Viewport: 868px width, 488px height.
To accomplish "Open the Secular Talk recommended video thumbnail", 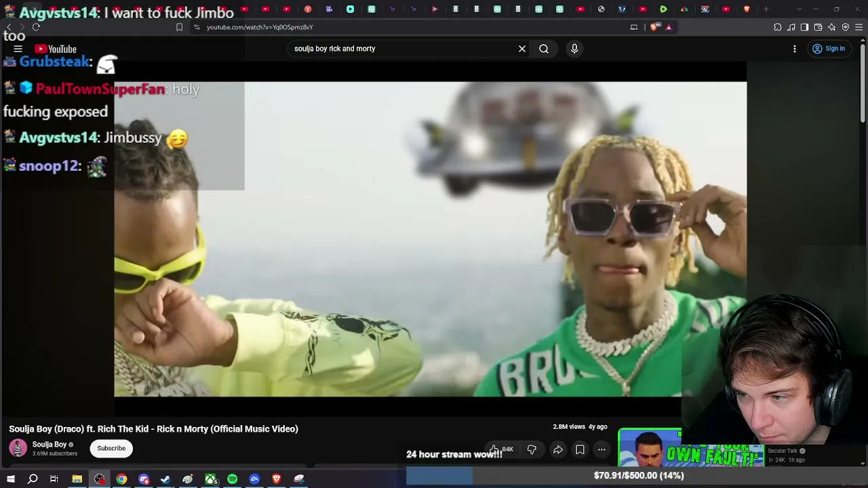I will coord(692,449).
